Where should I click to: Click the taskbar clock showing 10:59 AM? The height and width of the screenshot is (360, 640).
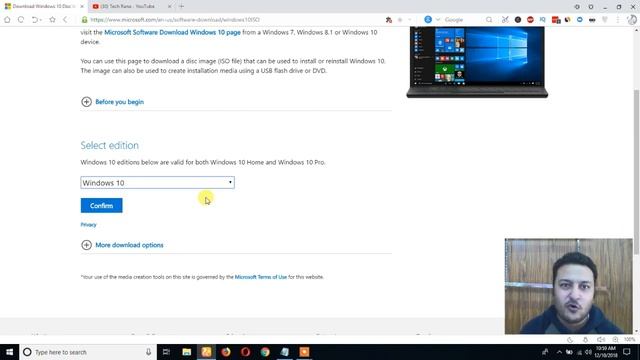[606, 352]
